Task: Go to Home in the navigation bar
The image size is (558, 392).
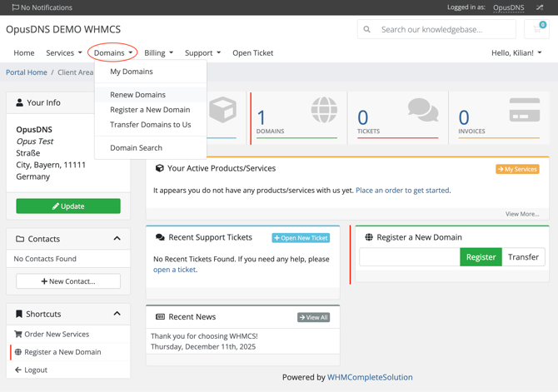Action: pyautogui.click(x=24, y=52)
